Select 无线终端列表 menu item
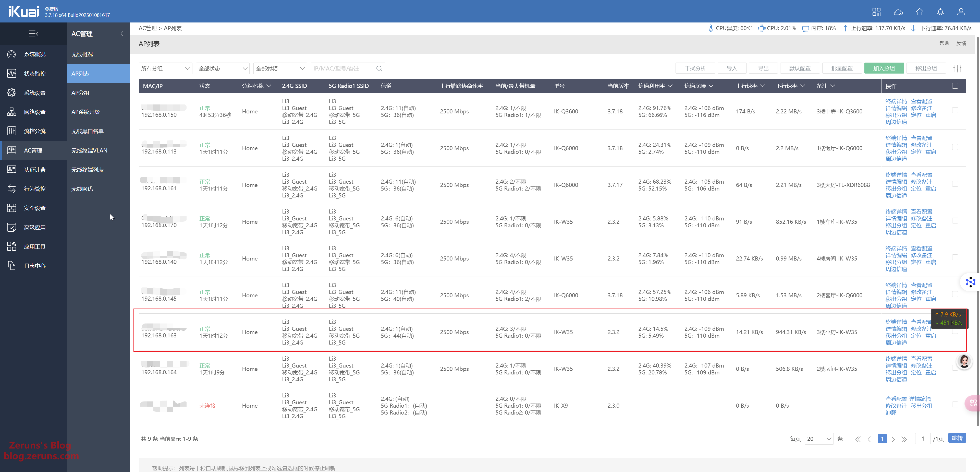 coord(88,169)
